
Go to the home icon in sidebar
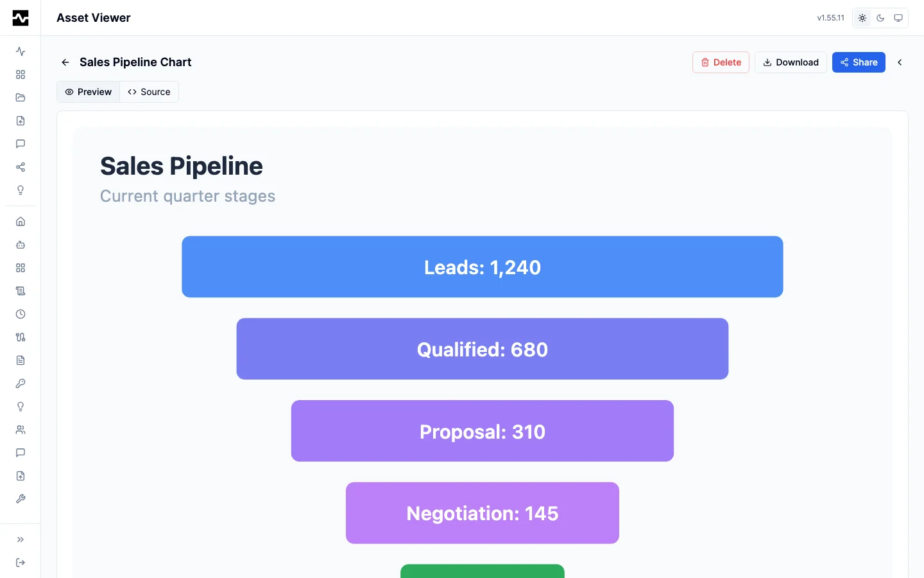coord(21,222)
